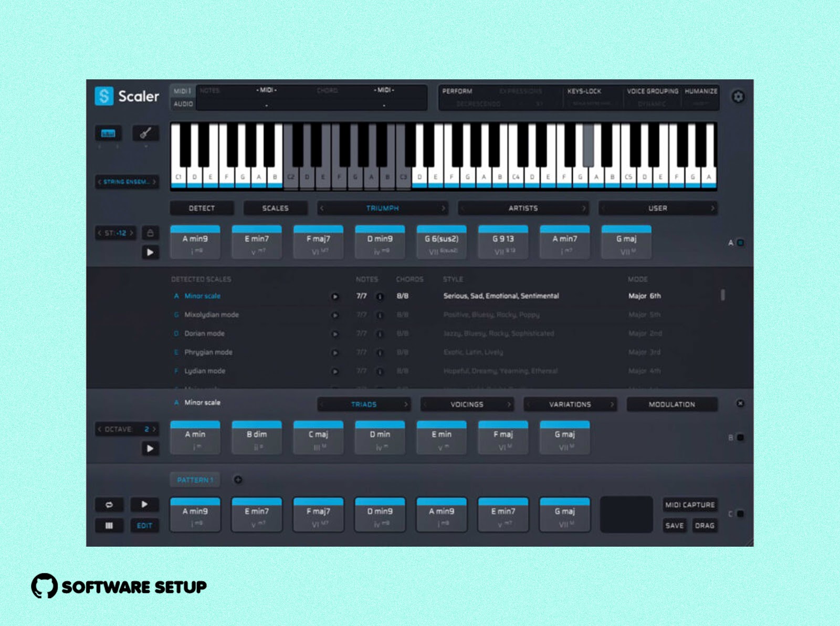Preview the Lydian mode play icon
The height and width of the screenshot is (626, 840).
335,371
